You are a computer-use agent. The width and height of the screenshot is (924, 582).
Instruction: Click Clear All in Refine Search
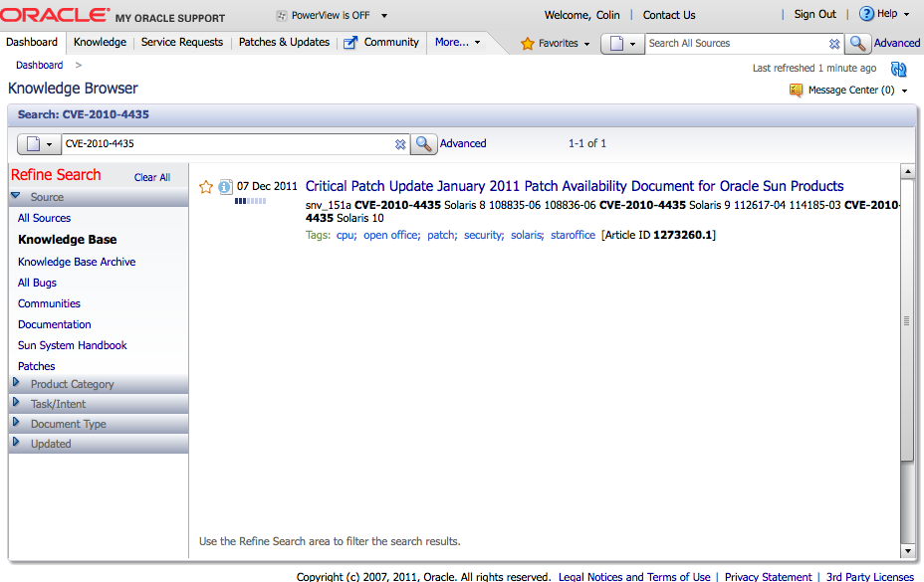[152, 177]
